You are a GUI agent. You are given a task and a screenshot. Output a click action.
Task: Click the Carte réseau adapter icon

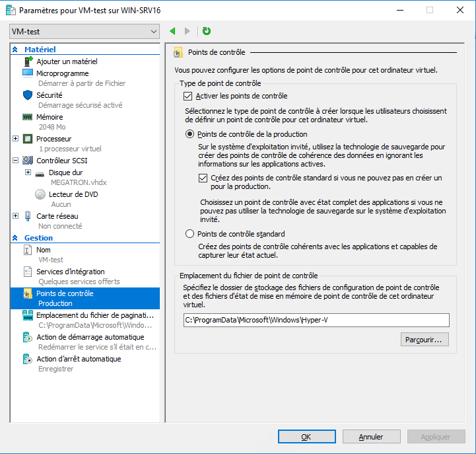coord(28,215)
